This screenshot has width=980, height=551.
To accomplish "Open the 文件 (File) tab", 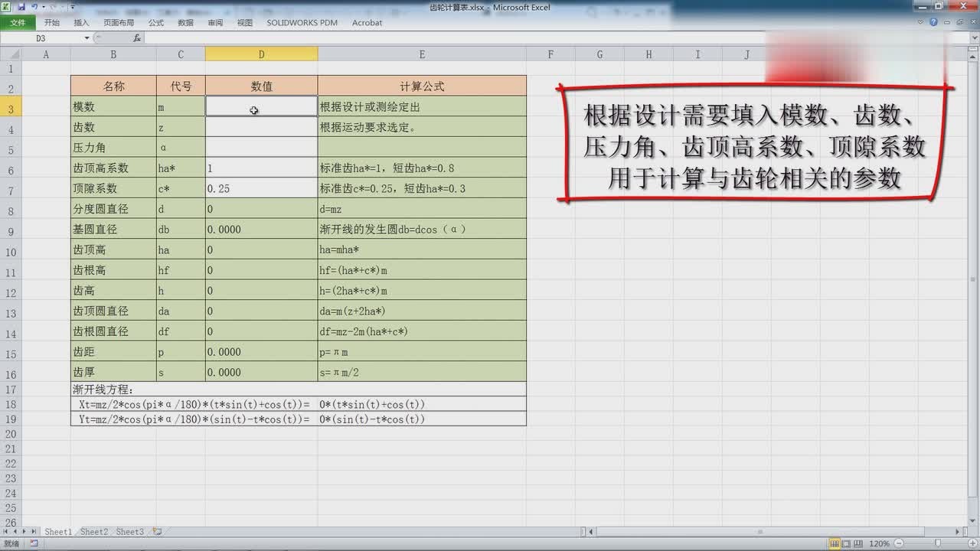I will 18,23.
